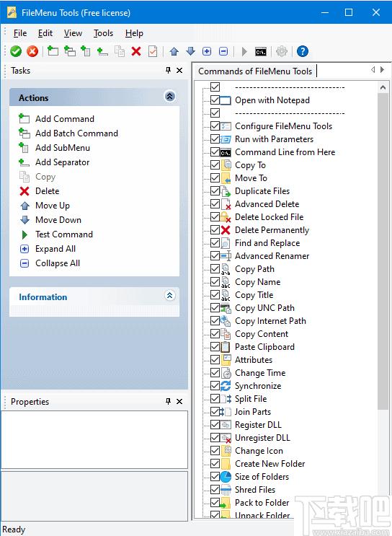392x536 pixels.
Task: Click the checklist icon beside Delete in toolbar
Action: point(153,51)
